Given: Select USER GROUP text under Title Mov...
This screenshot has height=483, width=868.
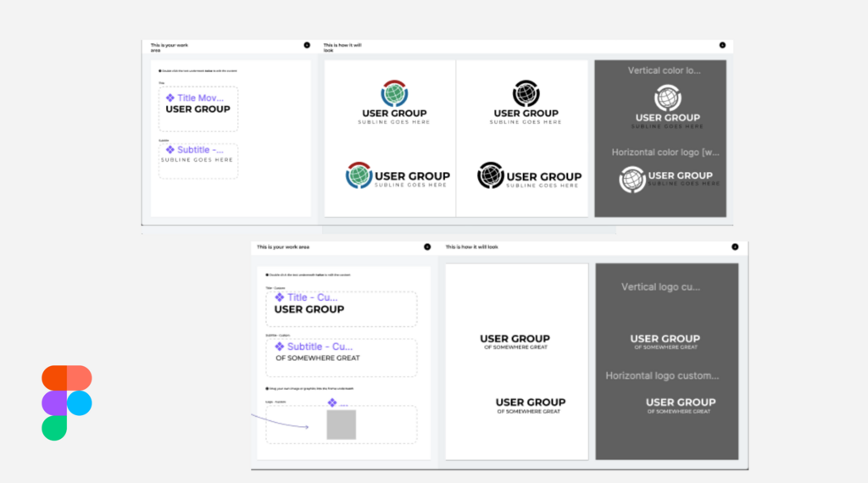Looking at the screenshot, I should pos(198,109).
